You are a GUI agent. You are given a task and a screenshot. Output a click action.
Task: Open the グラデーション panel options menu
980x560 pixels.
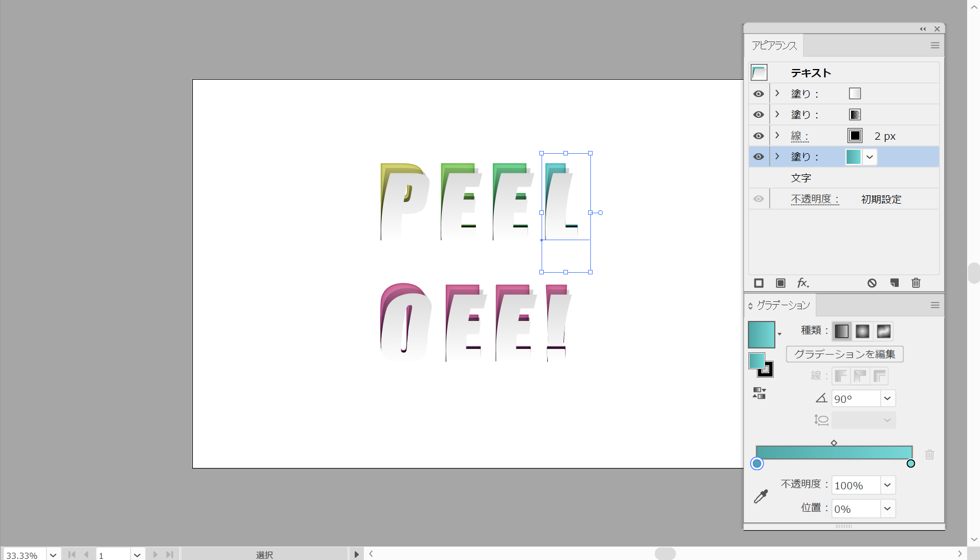(x=935, y=305)
